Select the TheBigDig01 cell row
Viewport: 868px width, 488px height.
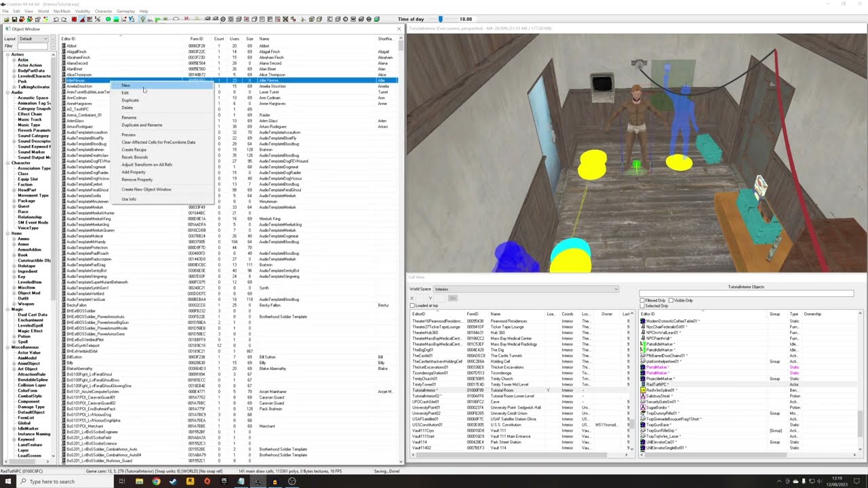[519, 350]
